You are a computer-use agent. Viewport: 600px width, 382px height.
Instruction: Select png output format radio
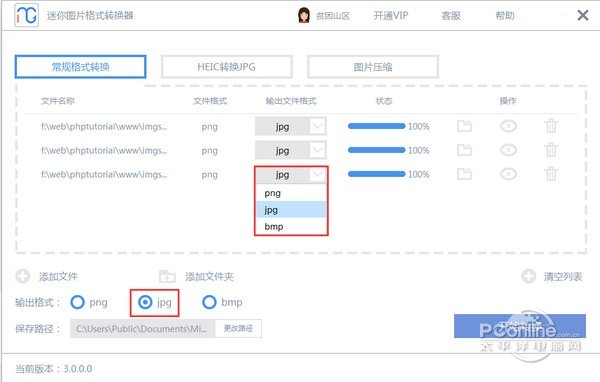(x=78, y=302)
